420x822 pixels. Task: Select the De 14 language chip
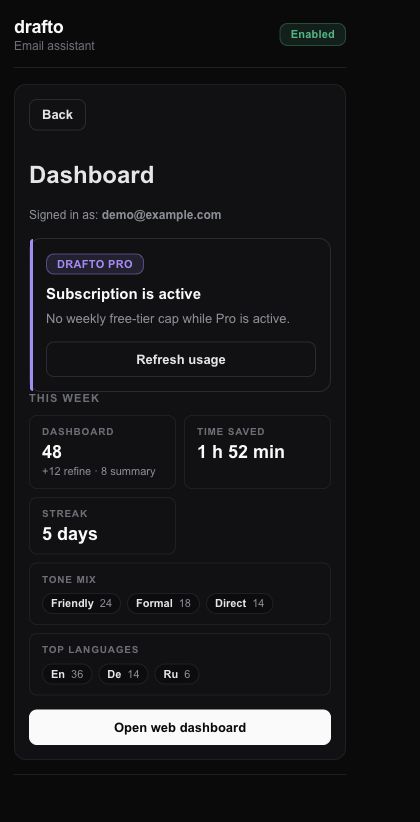123,674
